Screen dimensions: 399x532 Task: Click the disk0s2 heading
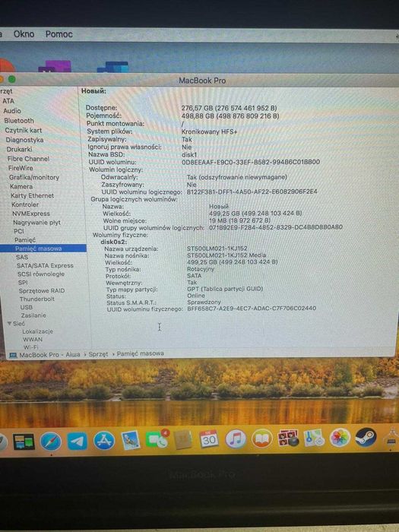click(x=114, y=242)
